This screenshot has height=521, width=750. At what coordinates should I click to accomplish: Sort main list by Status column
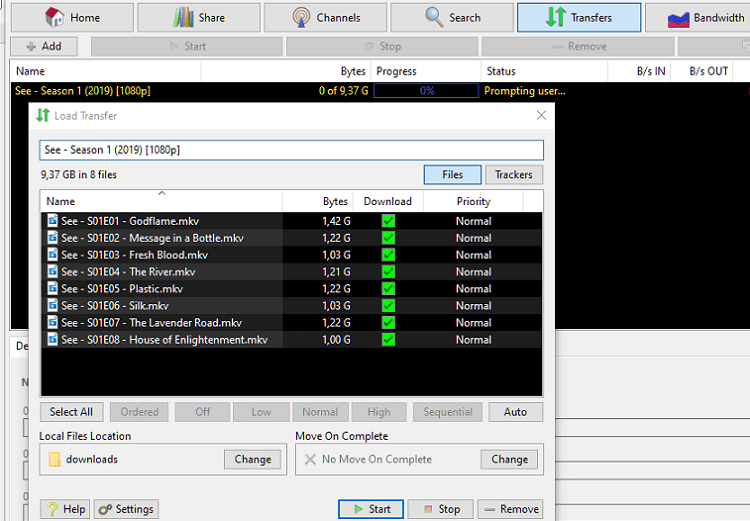(544, 71)
